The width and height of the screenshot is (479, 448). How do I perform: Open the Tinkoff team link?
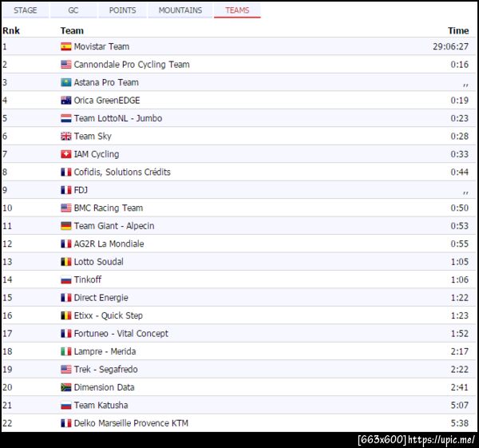point(87,280)
